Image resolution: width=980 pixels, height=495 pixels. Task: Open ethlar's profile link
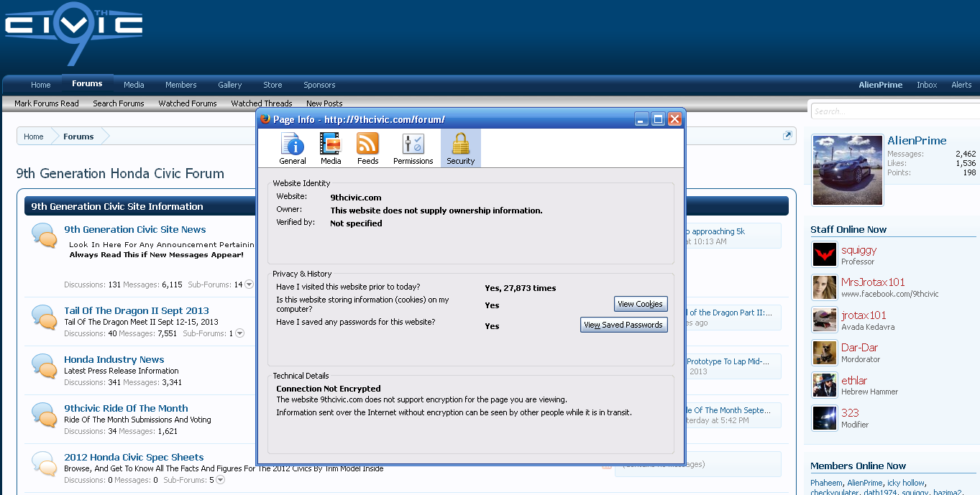click(x=854, y=381)
